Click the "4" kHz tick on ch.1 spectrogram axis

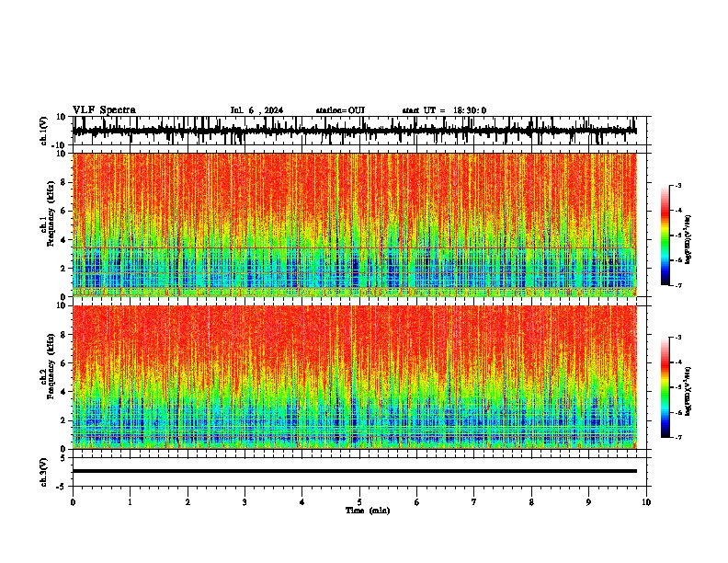click(x=64, y=240)
